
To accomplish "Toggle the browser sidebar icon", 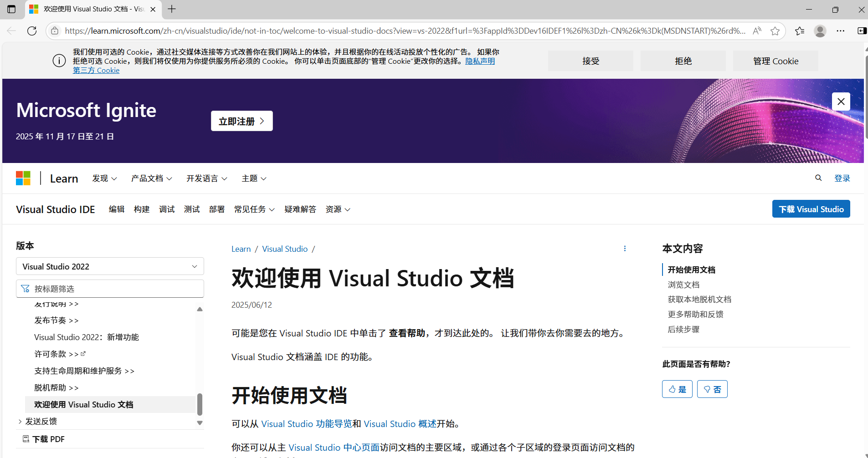I will tap(862, 31).
